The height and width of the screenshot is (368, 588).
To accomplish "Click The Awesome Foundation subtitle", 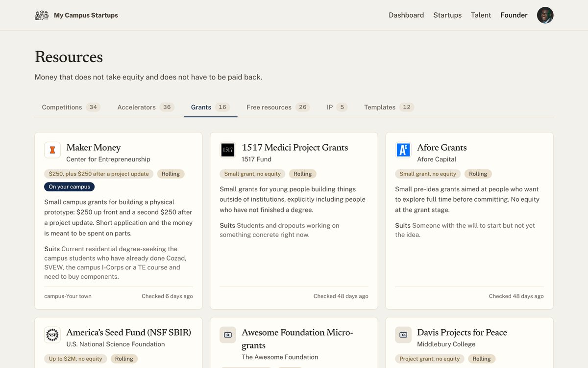I will pos(280,357).
